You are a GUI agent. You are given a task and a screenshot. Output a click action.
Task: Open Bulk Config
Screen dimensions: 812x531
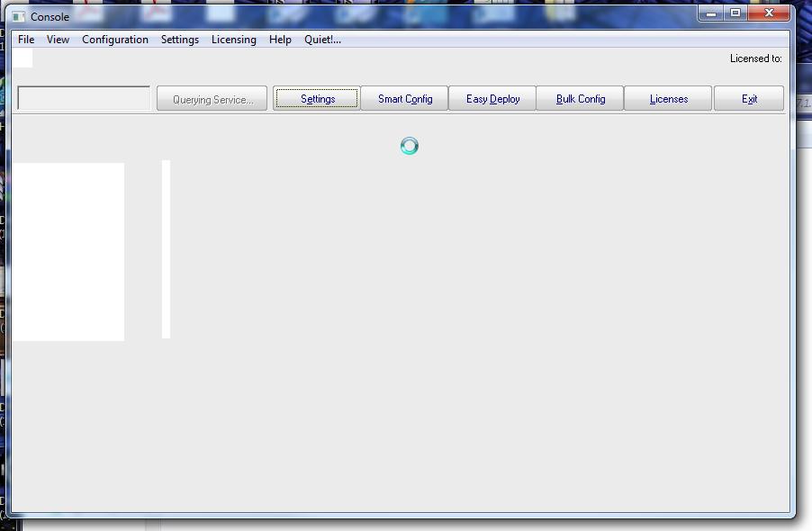579,98
